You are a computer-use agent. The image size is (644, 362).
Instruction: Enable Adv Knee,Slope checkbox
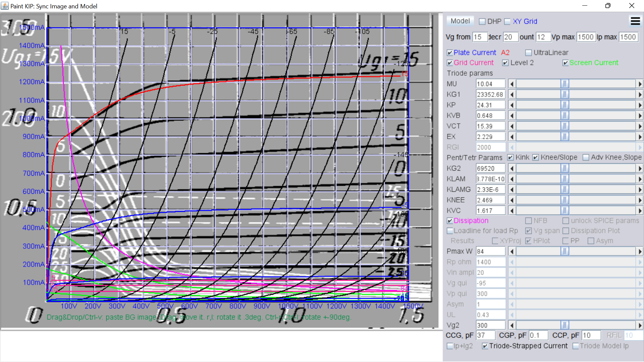point(586,158)
